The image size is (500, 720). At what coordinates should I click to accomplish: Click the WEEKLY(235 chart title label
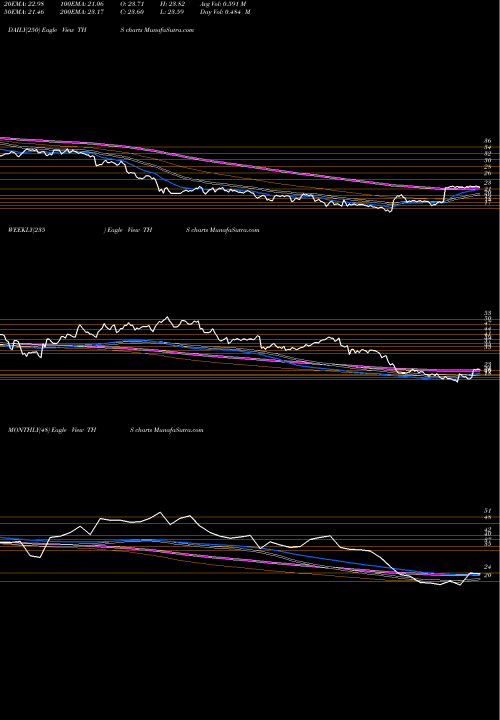tap(27, 230)
